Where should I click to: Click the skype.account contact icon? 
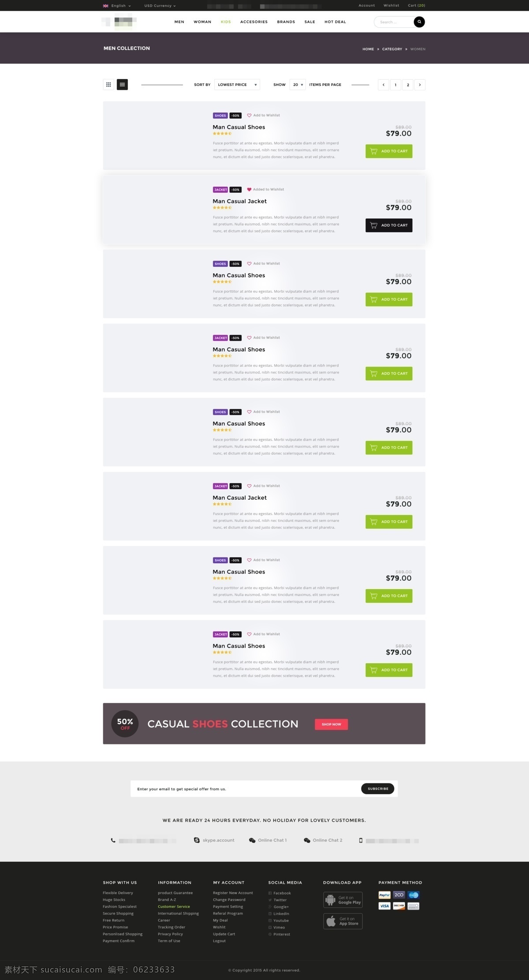point(197,840)
